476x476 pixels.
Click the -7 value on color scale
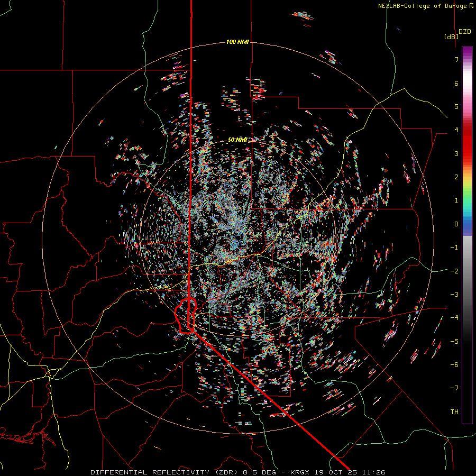coord(454,388)
